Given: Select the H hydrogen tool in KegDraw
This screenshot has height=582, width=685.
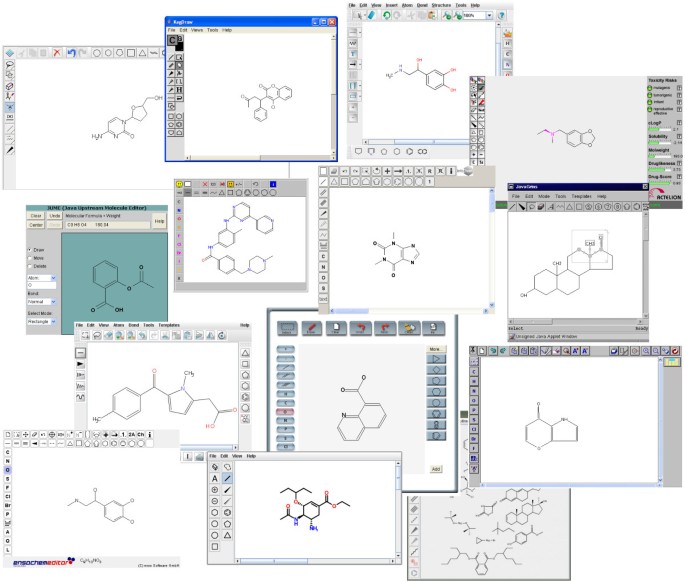Looking at the screenshot, I should [x=179, y=90].
